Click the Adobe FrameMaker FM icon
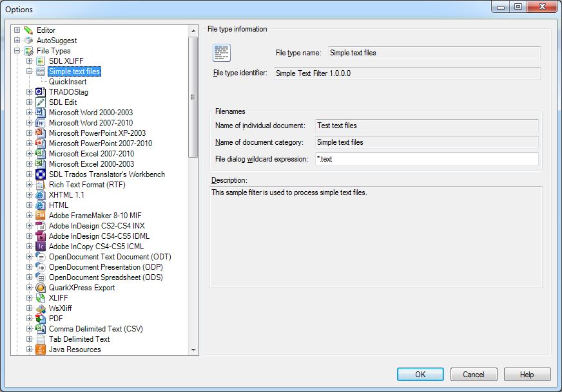The width and height of the screenshot is (562, 392). click(x=41, y=216)
